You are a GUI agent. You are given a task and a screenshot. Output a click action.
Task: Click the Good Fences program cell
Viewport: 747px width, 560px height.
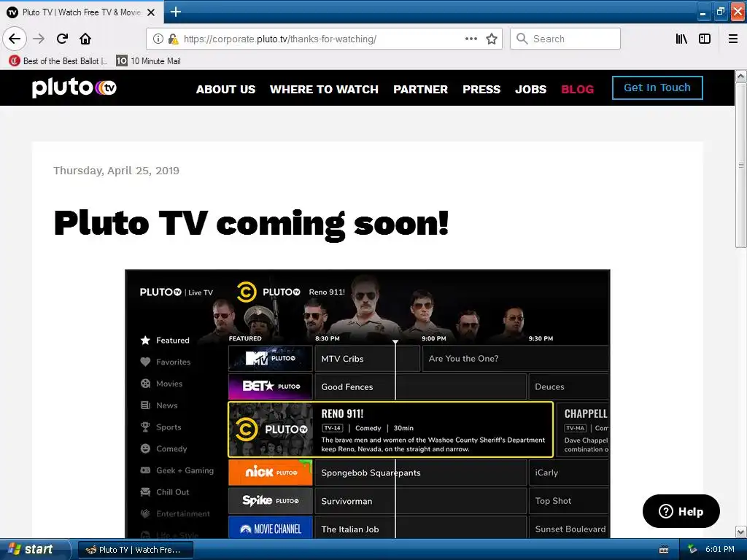[421, 386]
